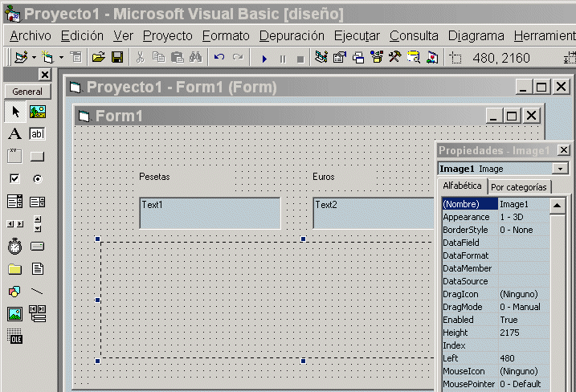Open the Ejecutar menu
This screenshot has height=392, width=576.
pyautogui.click(x=357, y=35)
